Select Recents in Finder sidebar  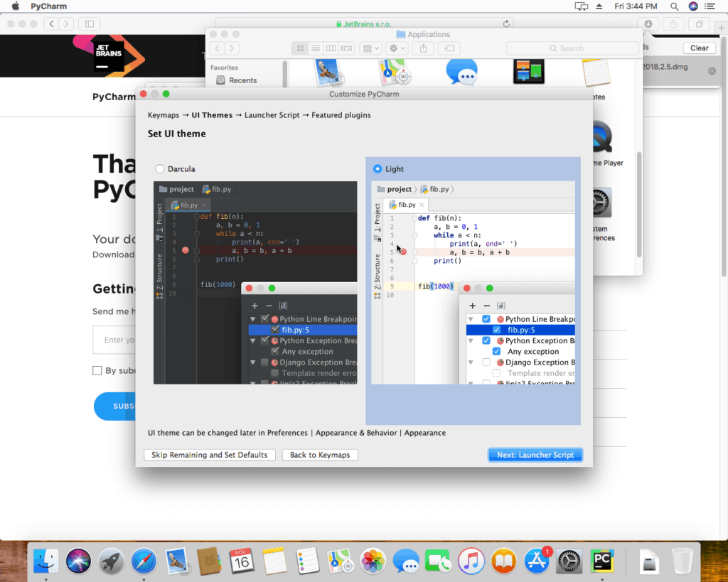pyautogui.click(x=242, y=80)
